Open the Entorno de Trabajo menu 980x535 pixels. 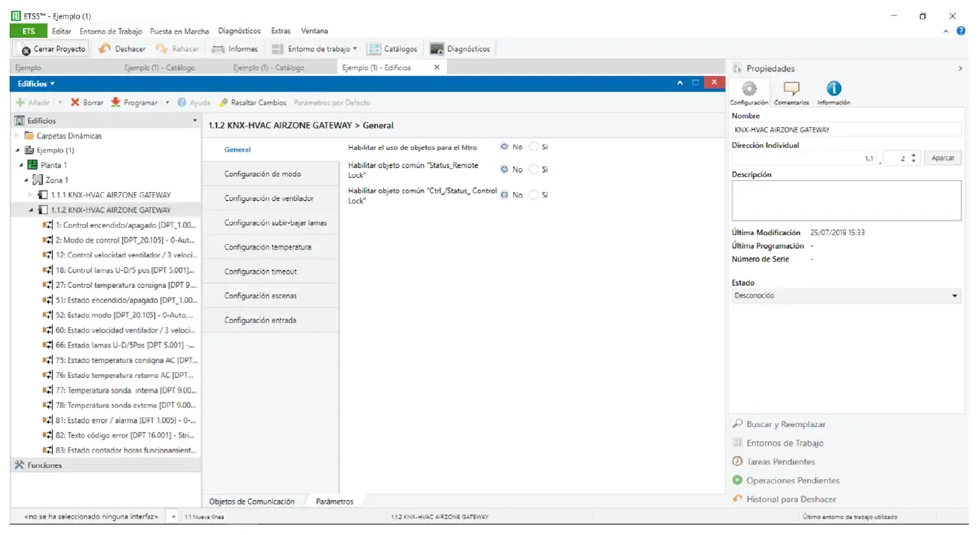[111, 31]
